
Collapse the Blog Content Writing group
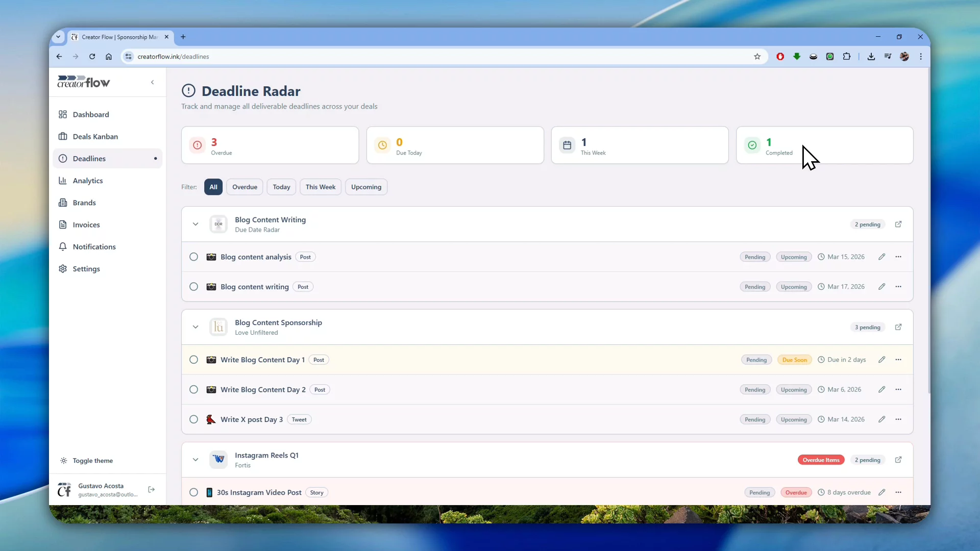pyautogui.click(x=195, y=224)
